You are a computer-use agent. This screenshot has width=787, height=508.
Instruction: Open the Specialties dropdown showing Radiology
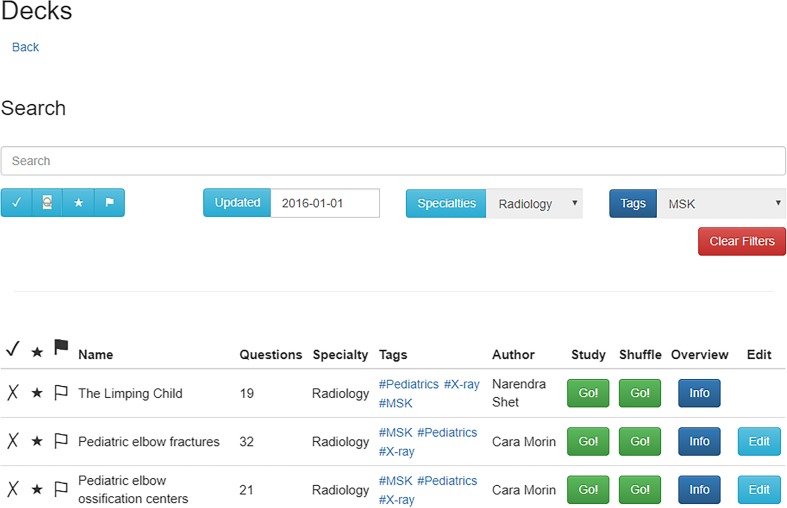point(535,203)
